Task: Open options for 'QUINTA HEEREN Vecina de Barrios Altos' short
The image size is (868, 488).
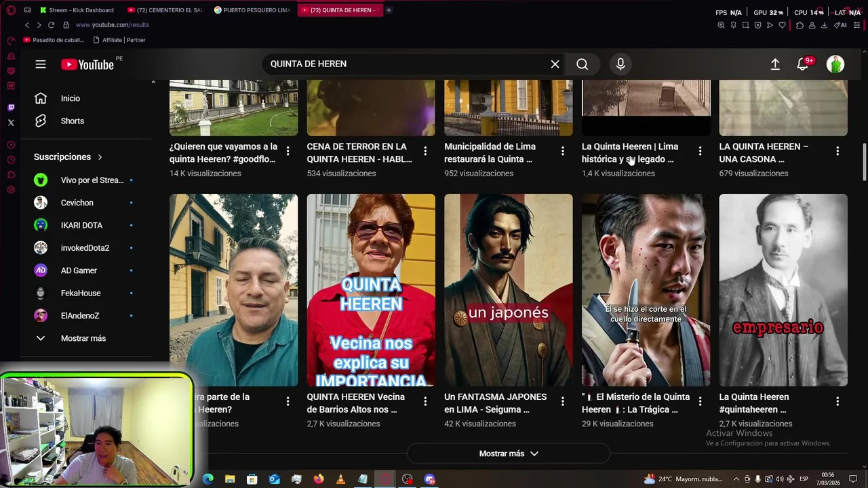Action: click(x=425, y=401)
